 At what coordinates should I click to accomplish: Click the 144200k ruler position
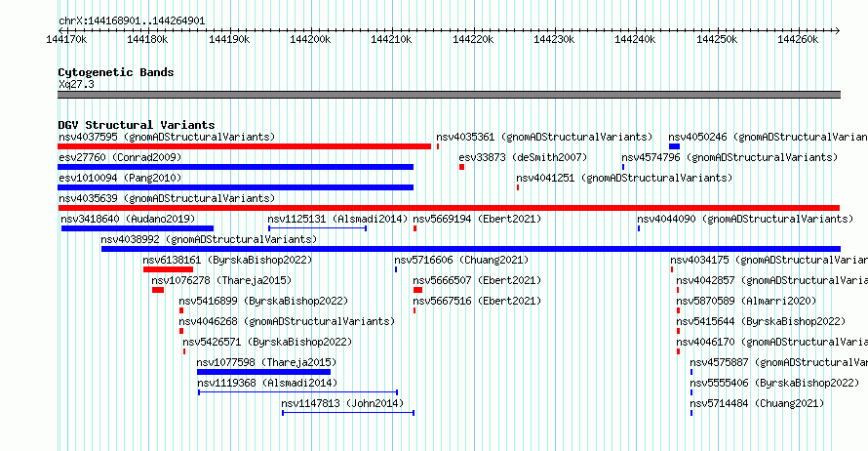pos(310,39)
